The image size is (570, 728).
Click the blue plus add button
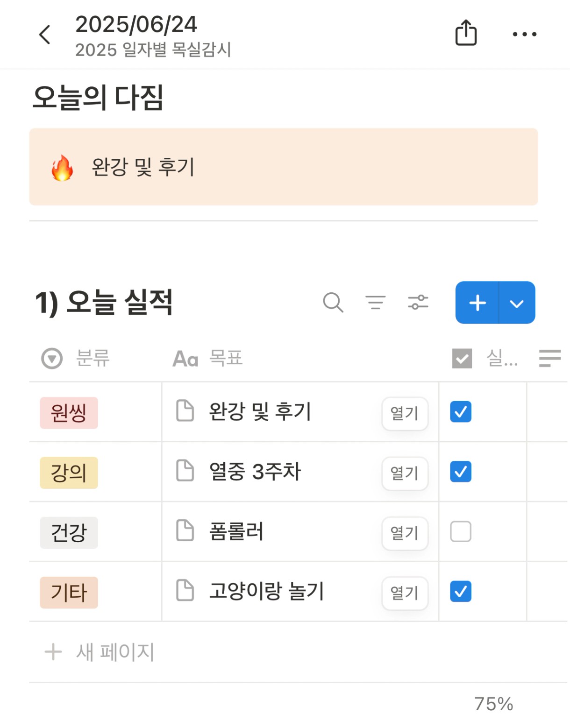477,303
